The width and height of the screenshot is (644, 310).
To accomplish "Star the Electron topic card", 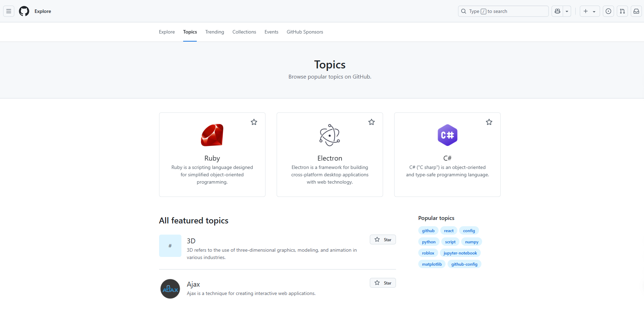I will [372, 122].
